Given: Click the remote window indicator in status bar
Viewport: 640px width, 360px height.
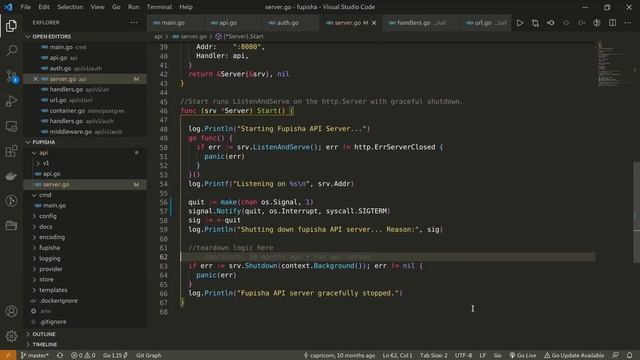Looking at the screenshot, I should [8, 355].
